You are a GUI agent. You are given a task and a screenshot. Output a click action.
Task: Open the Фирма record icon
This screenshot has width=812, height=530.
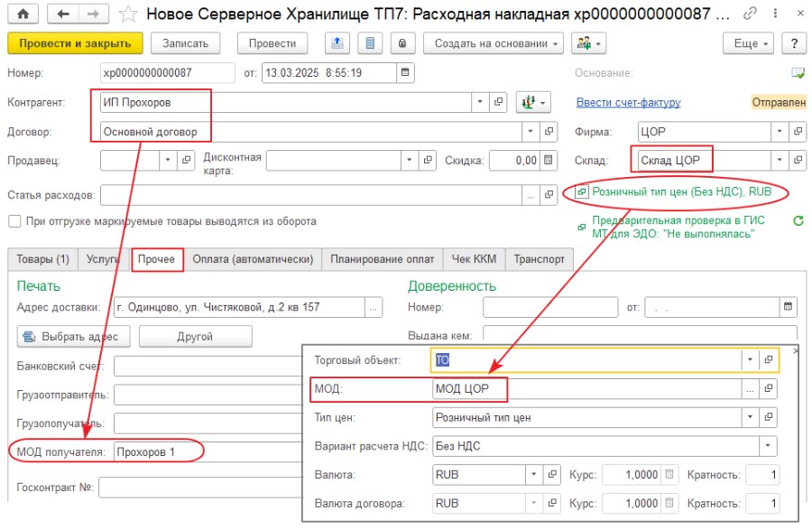pos(798,132)
